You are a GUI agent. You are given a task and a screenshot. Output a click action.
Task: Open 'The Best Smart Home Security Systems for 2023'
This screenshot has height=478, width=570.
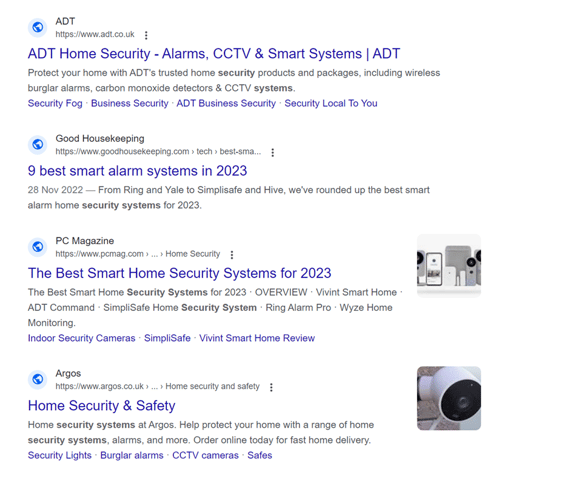pyautogui.click(x=180, y=273)
